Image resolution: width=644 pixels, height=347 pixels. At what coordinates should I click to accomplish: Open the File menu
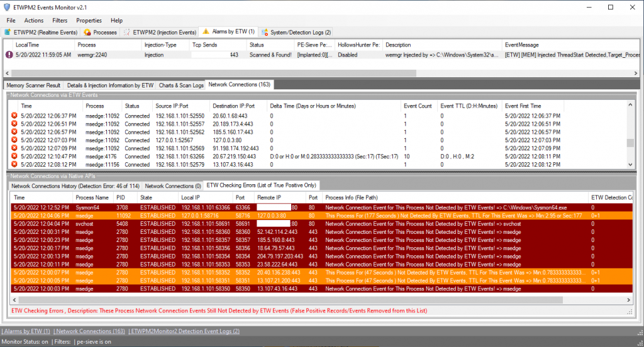[11, 21]
